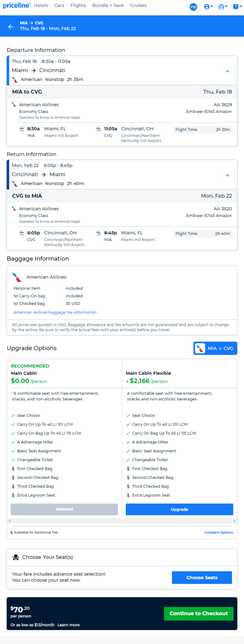This screenshot has height=644, width=244.
Task: Open American Airlines baggage fee information link
Action: pyautogui.click(x=55, y=312)
